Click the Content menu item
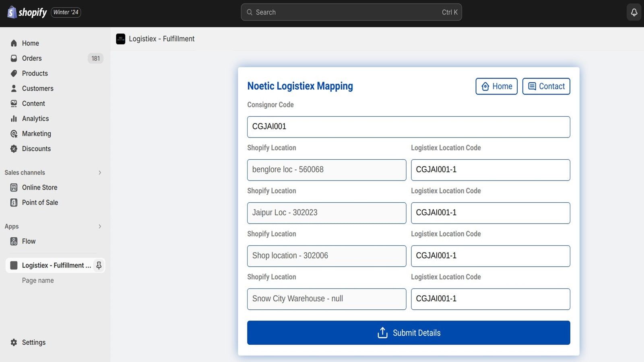The height and width of the screenshot is (362, 644). 56,103
